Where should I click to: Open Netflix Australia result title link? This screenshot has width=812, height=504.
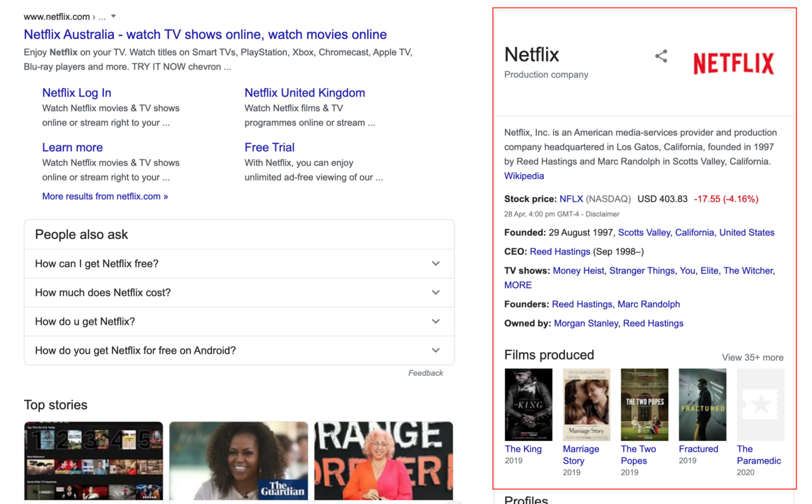tap(205, 34)
